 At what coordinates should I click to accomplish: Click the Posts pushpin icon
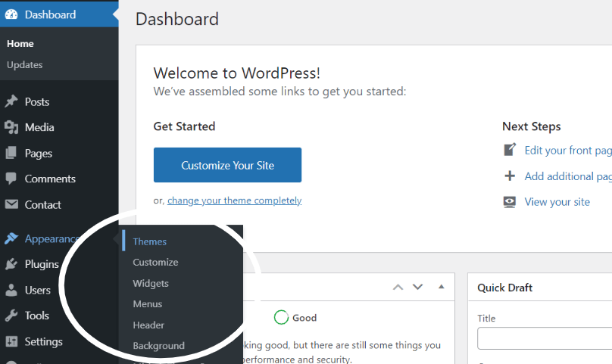click(11, 101)
